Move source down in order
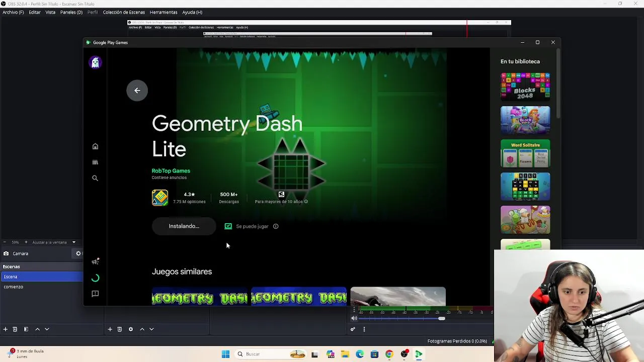The height and width of the screenshot is (362, 644). point(151,329)
